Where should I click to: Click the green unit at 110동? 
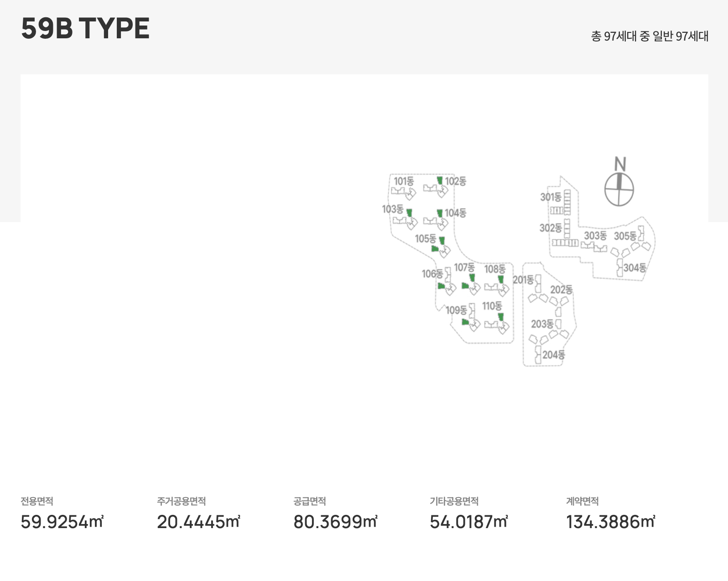[501, 317]
